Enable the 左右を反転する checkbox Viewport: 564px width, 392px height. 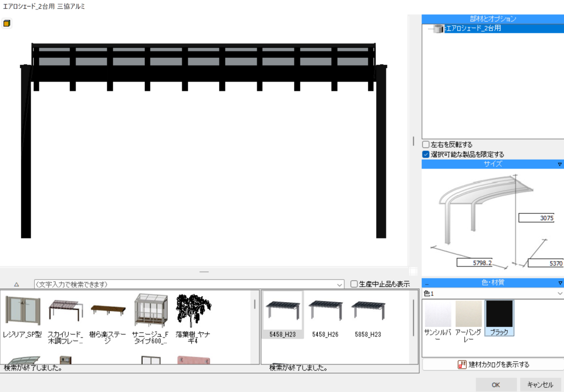pos(426,145)
